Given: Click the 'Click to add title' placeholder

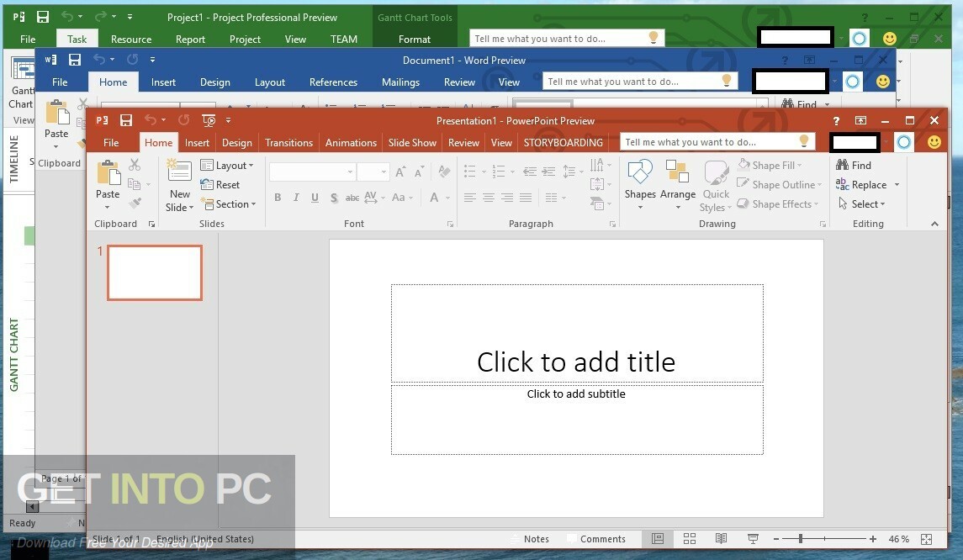Looking at the screenshot, I should (577, 334).
